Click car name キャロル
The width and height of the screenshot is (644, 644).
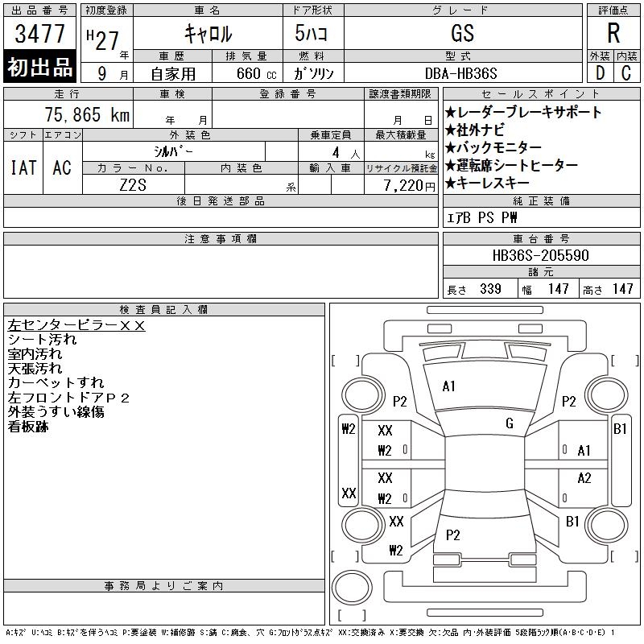(208, 34)
